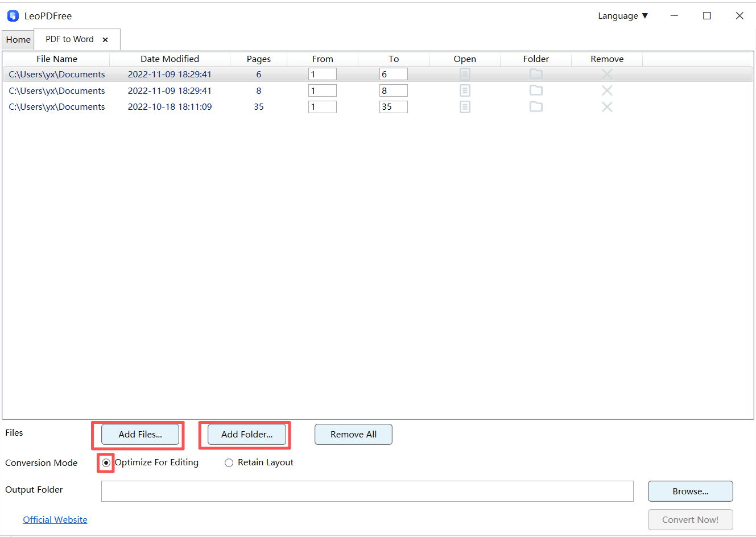Remove the 35-page file from list

tap(607, 107)
